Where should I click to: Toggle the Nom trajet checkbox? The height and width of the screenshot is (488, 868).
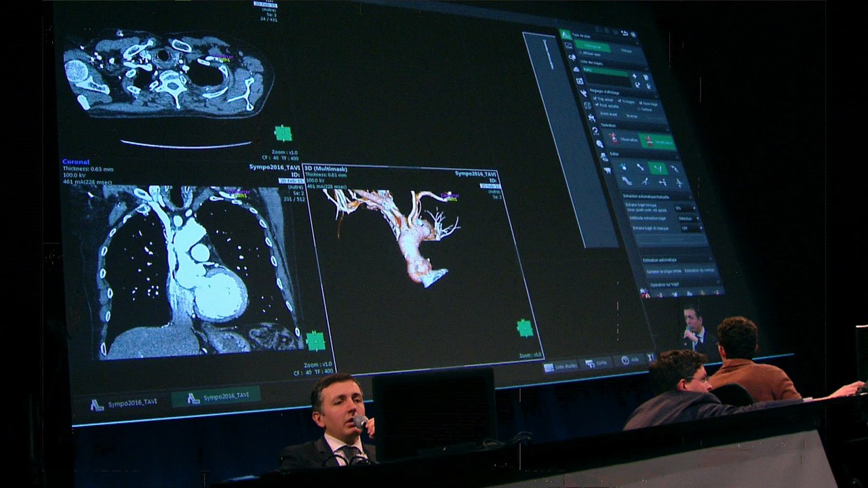tap(641, 102)
